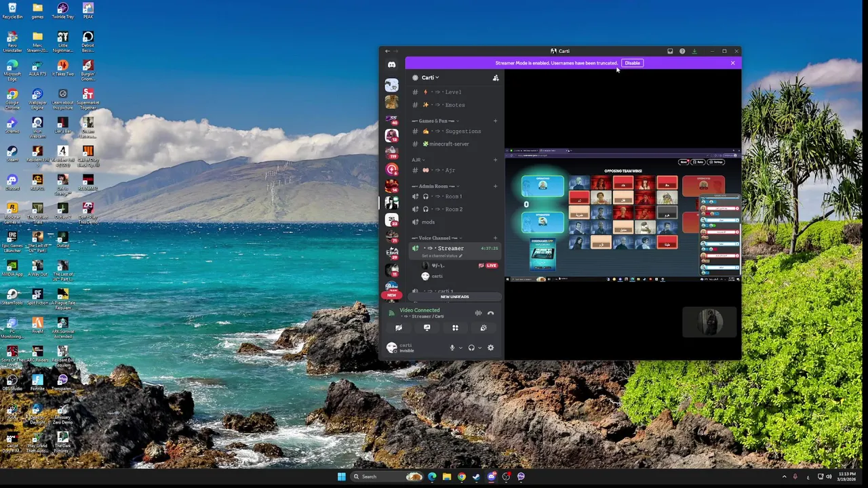868x488 pixels.
Task: Click the taskbar Search box
Action: click(x=387, y=476)
